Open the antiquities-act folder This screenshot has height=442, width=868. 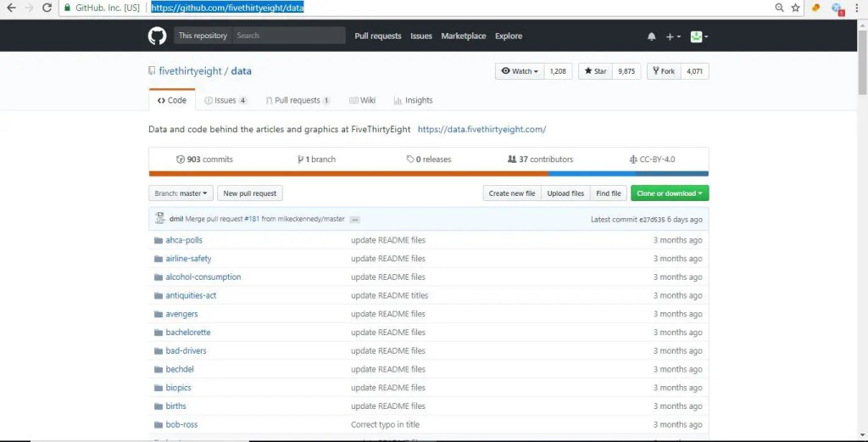coord(191,296)
